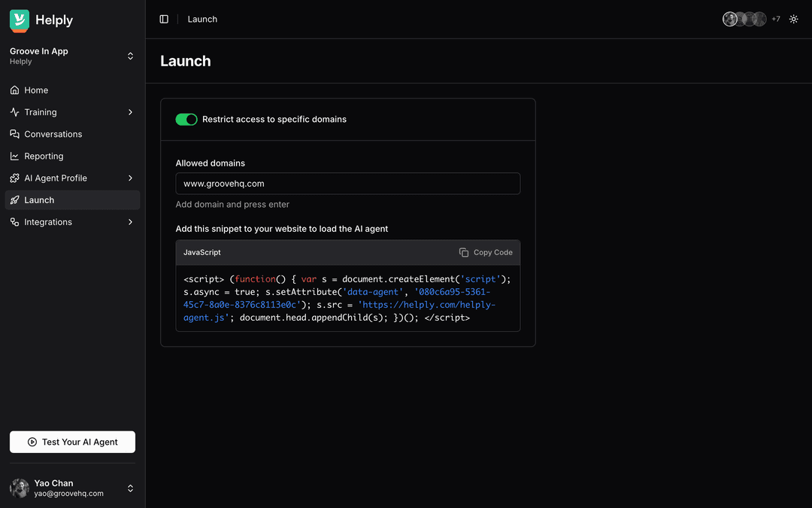Expand the Integrations submenu chevron
Image resolution: width=812 pixels, height=508 pixels.
(131, 222)
